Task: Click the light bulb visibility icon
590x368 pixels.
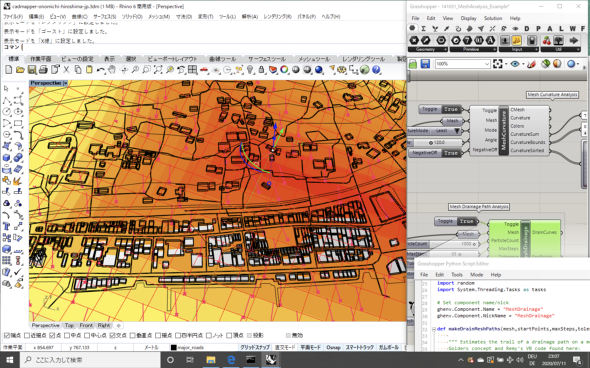Action: coord(250,70)
